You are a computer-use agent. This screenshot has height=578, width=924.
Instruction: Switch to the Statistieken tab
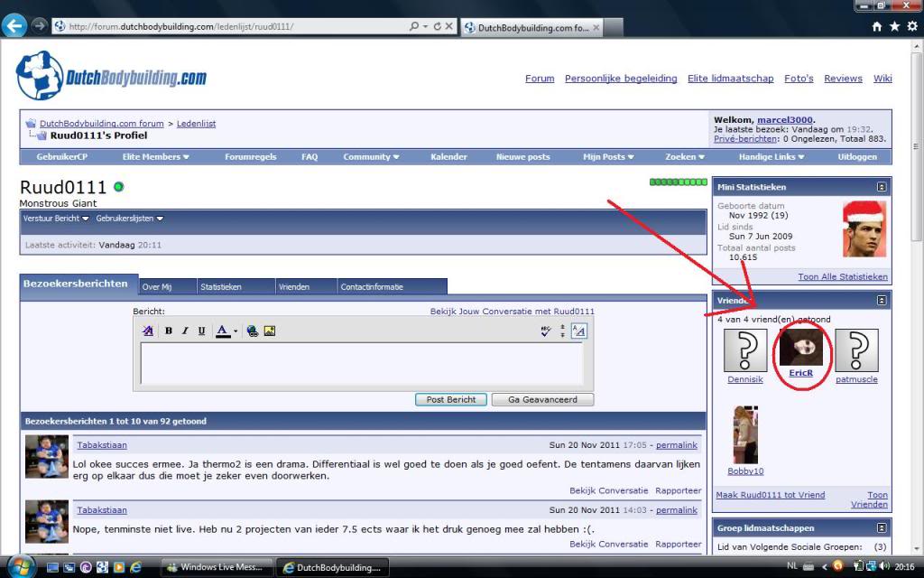pos(221,287)
